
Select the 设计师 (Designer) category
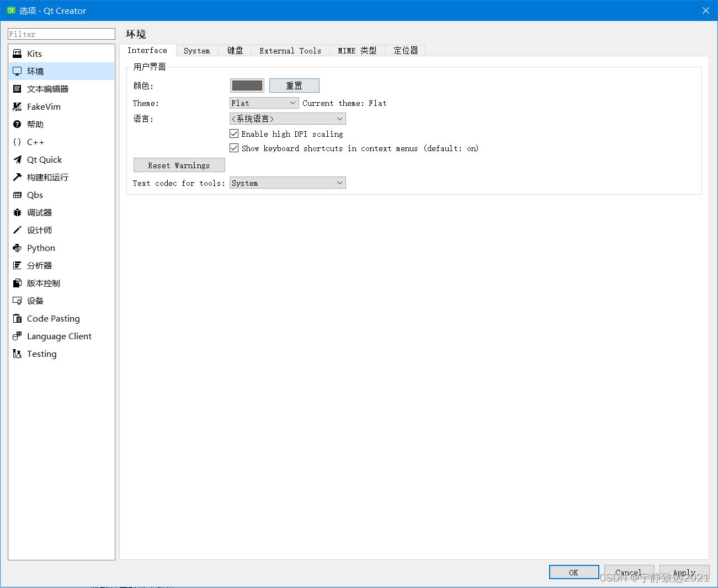tap(39, 230)
